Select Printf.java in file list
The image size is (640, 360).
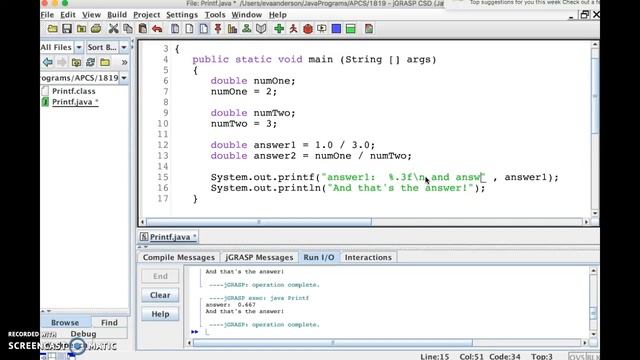pos(75,102)
